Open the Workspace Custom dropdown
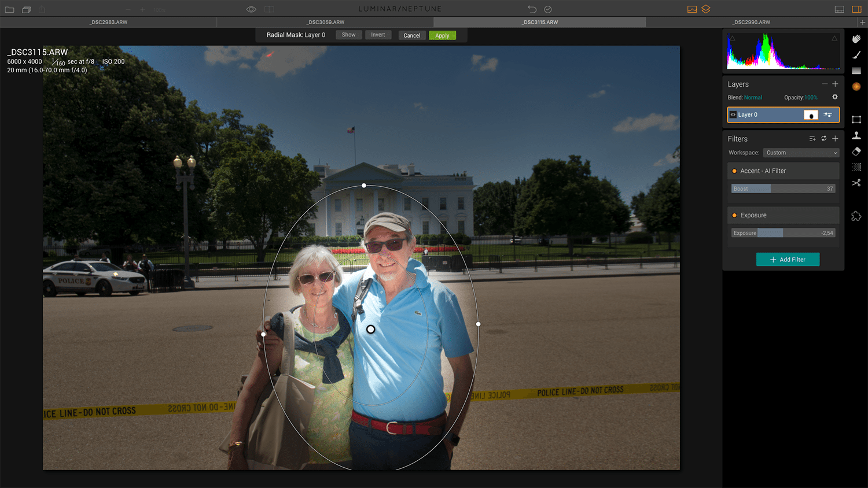Screen dimensions: 868x488 pyautogui.click(x=801, y=153)
